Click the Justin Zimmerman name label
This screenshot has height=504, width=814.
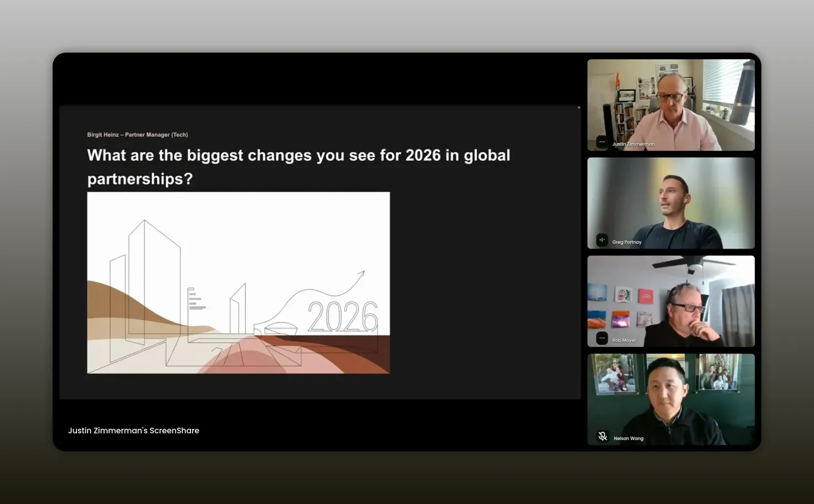click(x=633, y=143)
